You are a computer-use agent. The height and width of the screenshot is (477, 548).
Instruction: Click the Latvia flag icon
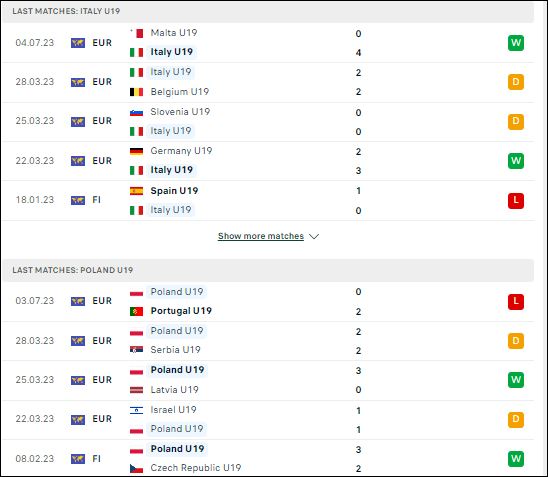click(136, 390)
